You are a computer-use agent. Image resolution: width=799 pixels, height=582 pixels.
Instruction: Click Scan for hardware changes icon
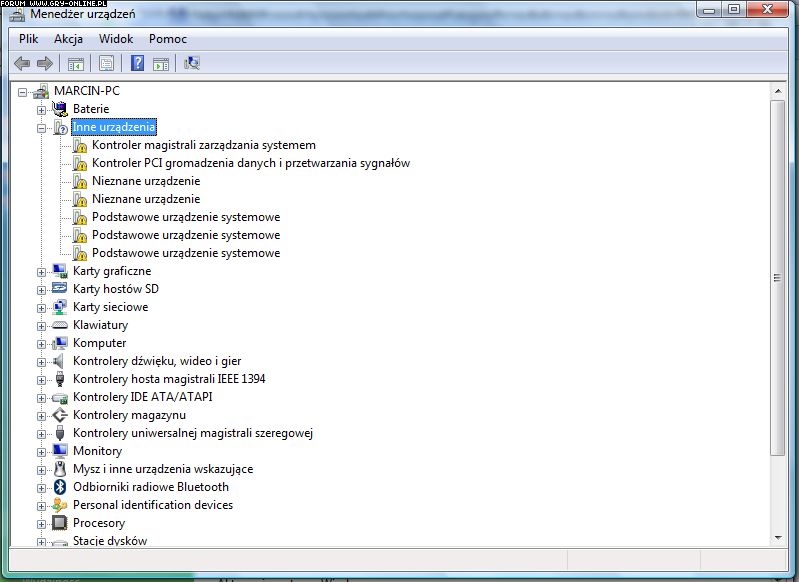tap(192, 63)
